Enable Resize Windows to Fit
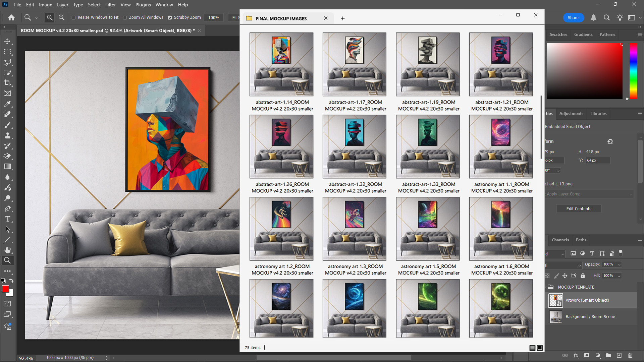This screenshot has width=644, height=362. pyautogui.click(x=74, y=17)
